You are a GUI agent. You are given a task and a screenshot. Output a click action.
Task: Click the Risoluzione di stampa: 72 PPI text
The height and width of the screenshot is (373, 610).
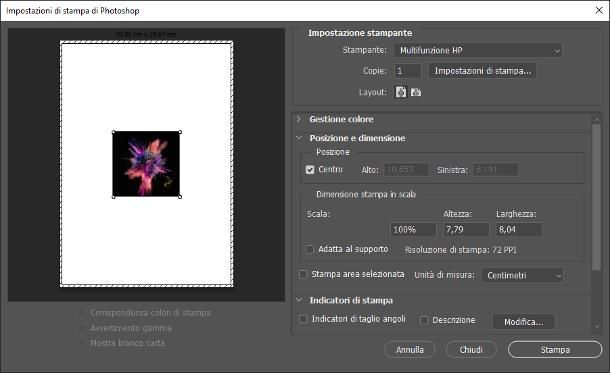coord(461,250)
